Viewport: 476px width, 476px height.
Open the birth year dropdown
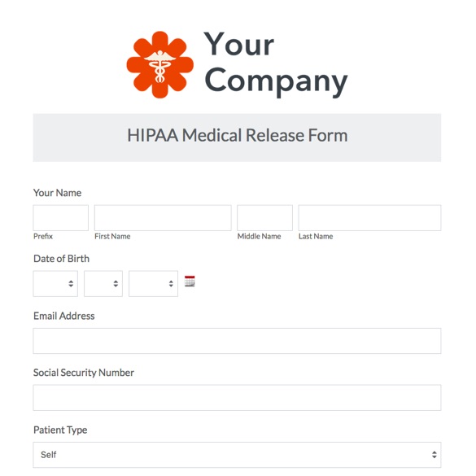click(x=153, y=283)
